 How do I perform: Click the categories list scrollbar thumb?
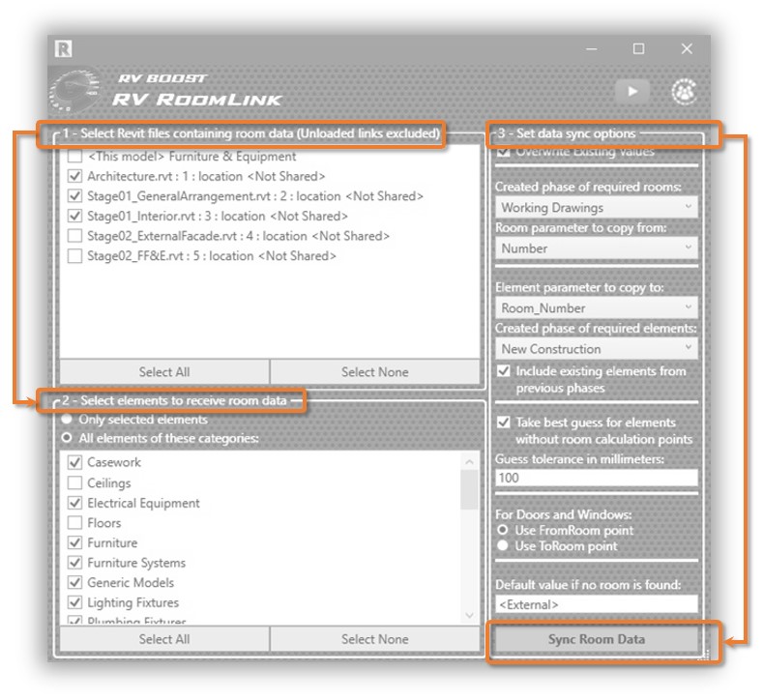coord(469,490)
